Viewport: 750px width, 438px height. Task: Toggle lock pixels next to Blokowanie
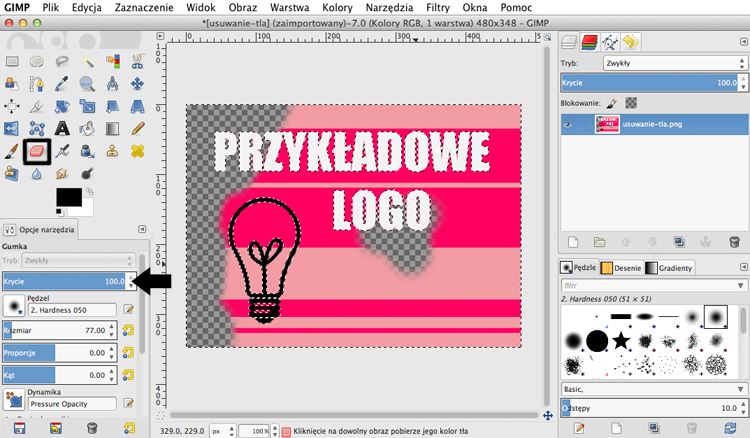point(612,103)
